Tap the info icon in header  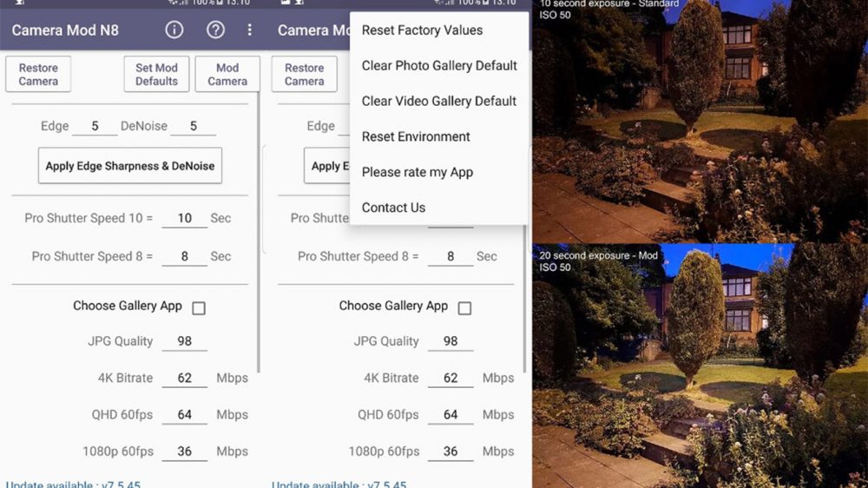tap(174, 30)
